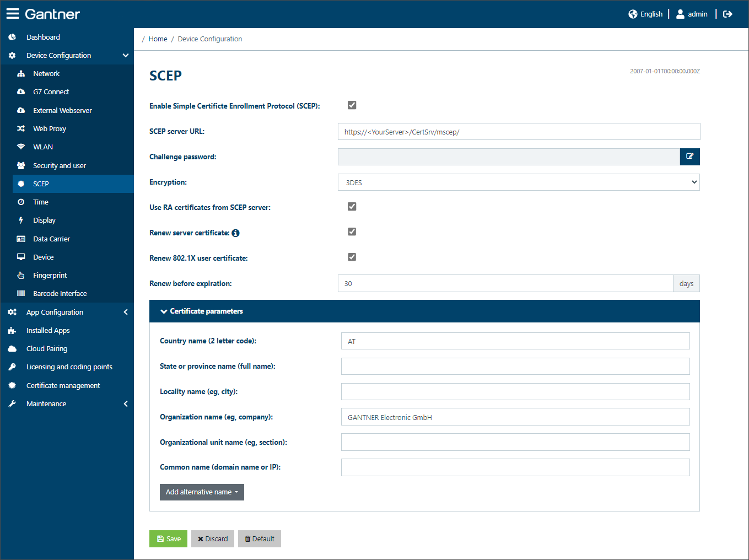Click the admin user icon
Viewport: 749px width, 560px height.
pos(680,14)
